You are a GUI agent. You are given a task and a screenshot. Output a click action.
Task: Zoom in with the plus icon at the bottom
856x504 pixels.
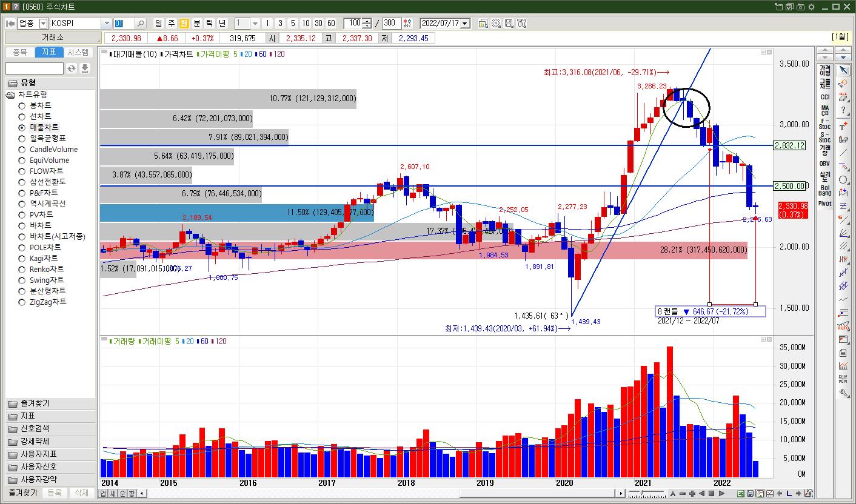[692, 493]
